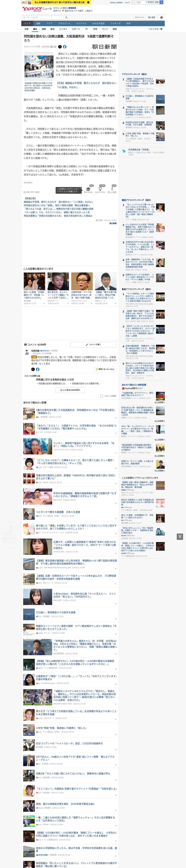Click the ウェブ検索 input in top bar
Screen dimensions: 186x868
[x=138, y=2]
